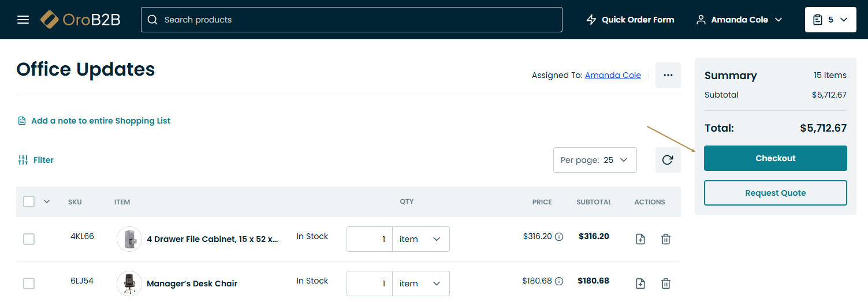Check the 4KL66 row checkbox

29,239
